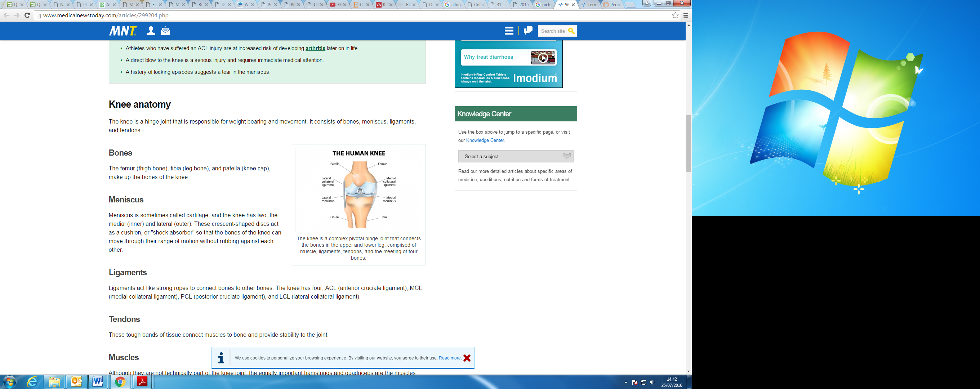The height and width of the screenshot is (389, 980).
Task: Play the 'Why treat diarrhoea' video
Action: point(543,57)
